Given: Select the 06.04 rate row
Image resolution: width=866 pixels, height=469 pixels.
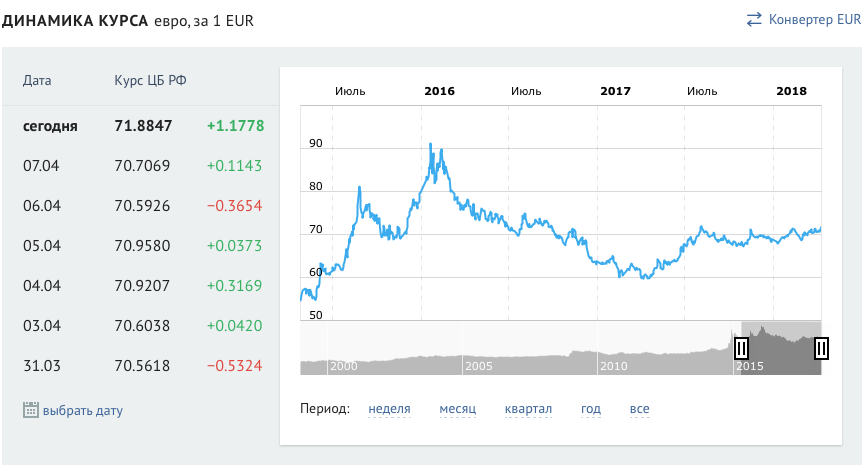Looking at the screenshot, I should (140, 205).
